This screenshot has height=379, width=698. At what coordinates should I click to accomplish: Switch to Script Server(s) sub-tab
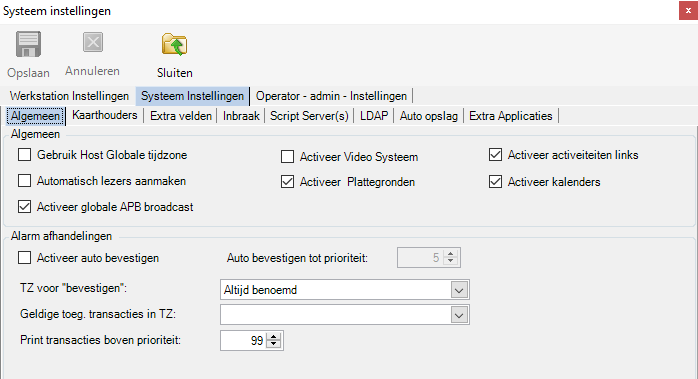coord(309,116)
